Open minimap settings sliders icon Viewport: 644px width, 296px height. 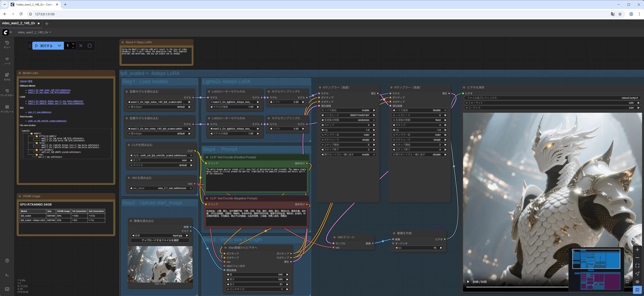[x=573, y=251]
